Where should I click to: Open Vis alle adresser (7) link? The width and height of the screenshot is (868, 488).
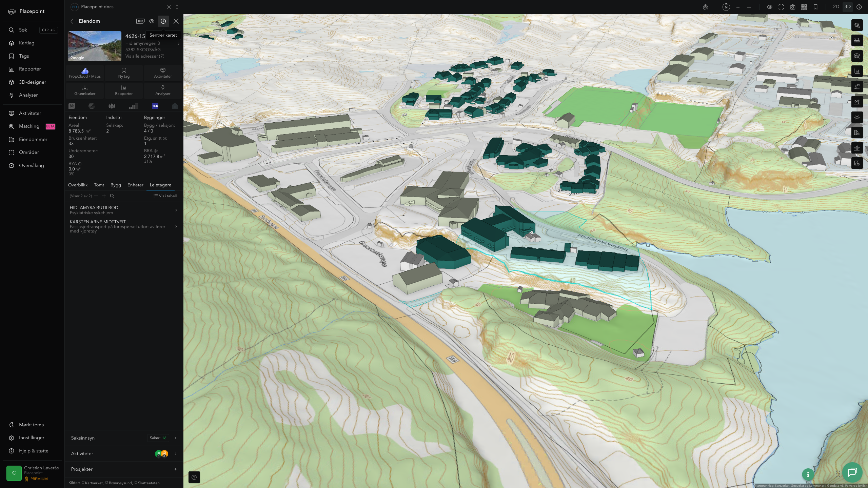click(x=145, y=56)
